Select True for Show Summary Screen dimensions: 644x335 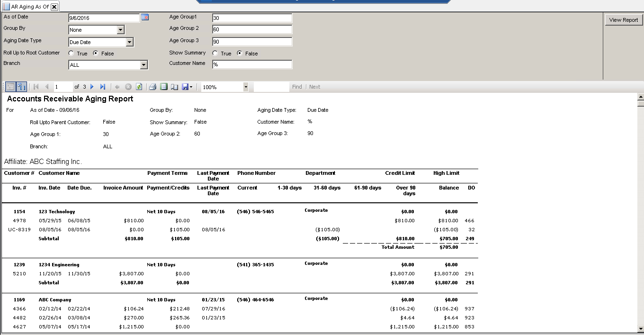(215, 54)
